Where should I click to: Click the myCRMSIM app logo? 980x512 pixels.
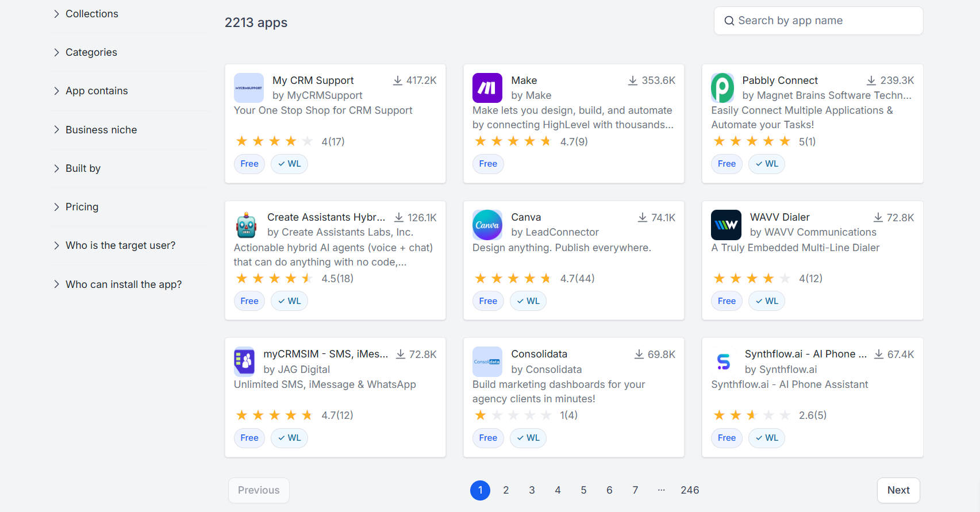click(x=244, y=361)
